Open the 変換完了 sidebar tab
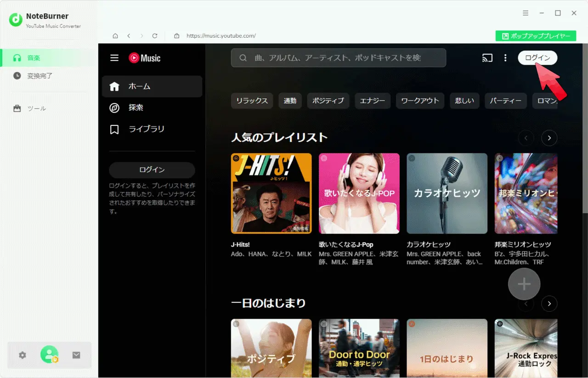Screen dimensions: 588x378 pos(49,76)
